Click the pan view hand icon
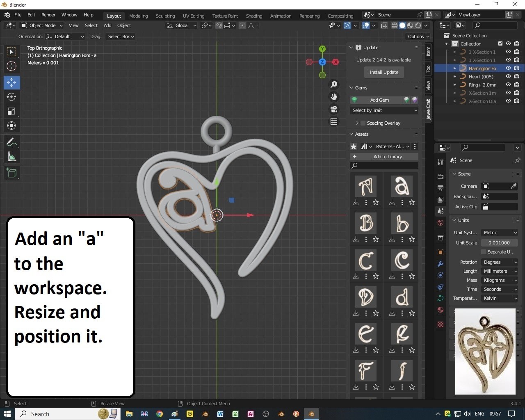This screenshot has height=420, width=525. pos(334,97)
